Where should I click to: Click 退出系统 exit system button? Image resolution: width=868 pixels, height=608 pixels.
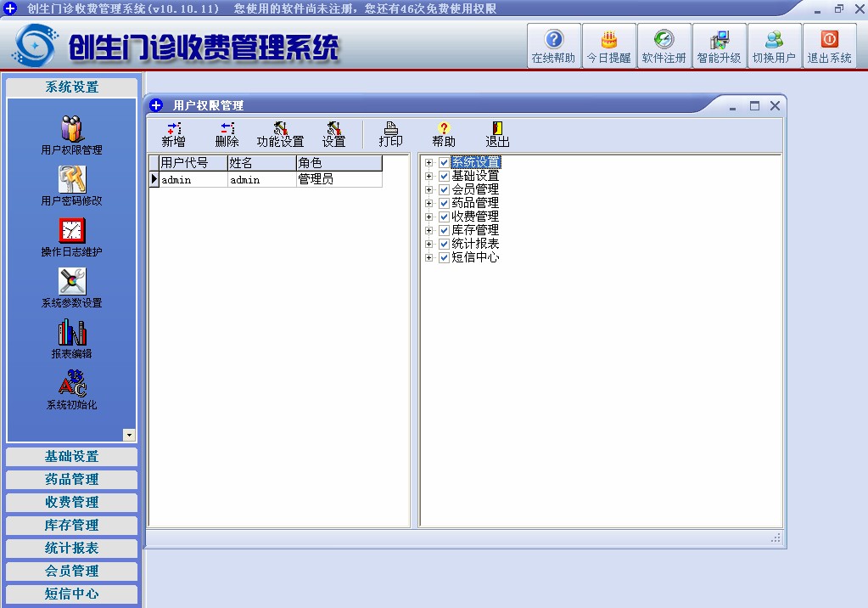coord(829,46)
